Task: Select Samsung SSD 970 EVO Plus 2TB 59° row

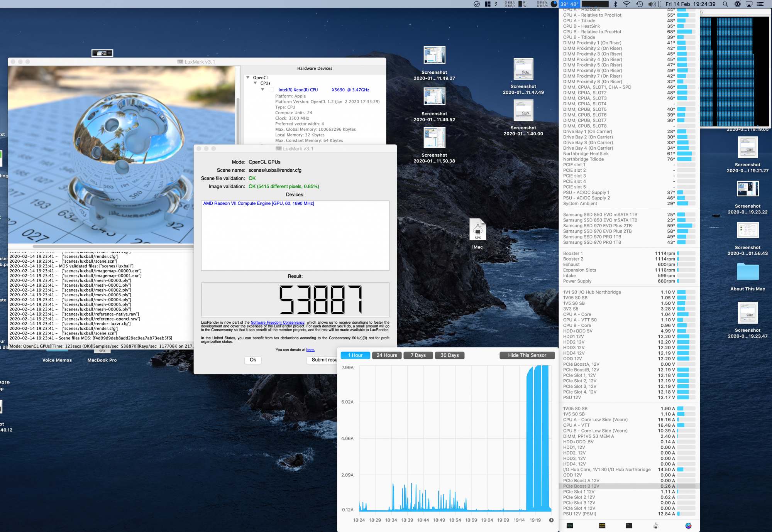Action: click(x=629, y=226)
